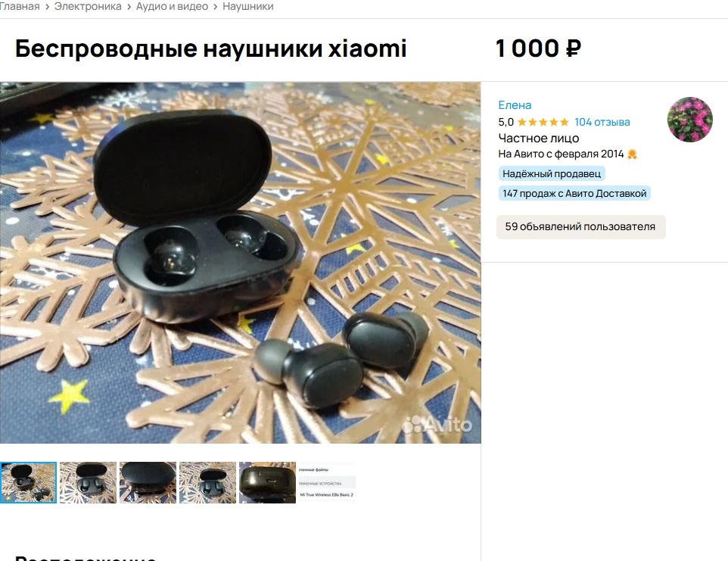Open Аудио и видео breadcrumb

tap(172, 7)
